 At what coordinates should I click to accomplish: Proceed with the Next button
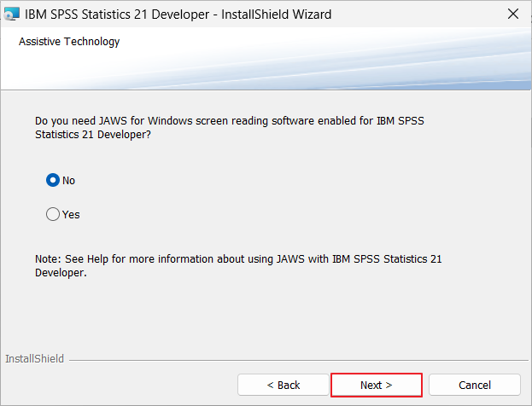(376, 385)
